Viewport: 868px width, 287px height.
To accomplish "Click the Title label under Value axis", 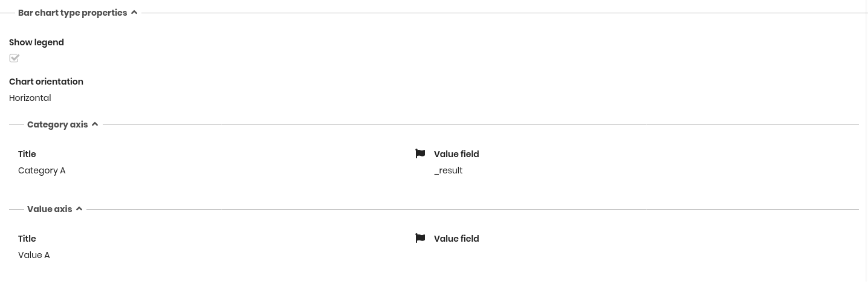I will pyautogui.click(x=27, y=239).
